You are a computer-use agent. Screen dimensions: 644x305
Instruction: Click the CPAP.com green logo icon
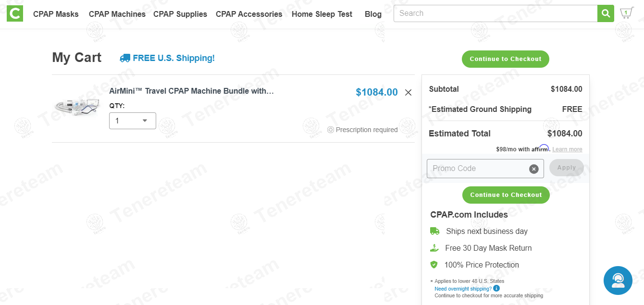pos(15,14)
